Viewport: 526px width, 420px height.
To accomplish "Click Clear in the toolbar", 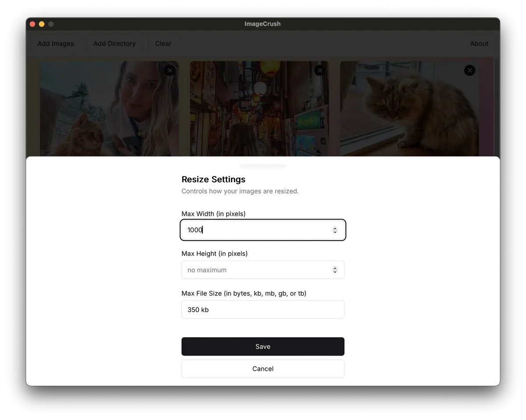I will [x=163, y=44].
